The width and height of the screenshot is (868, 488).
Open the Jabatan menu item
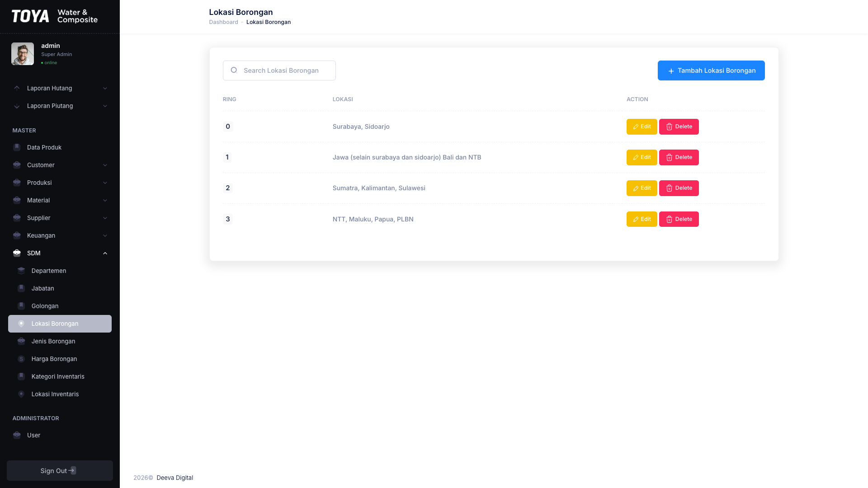(60, 288)
